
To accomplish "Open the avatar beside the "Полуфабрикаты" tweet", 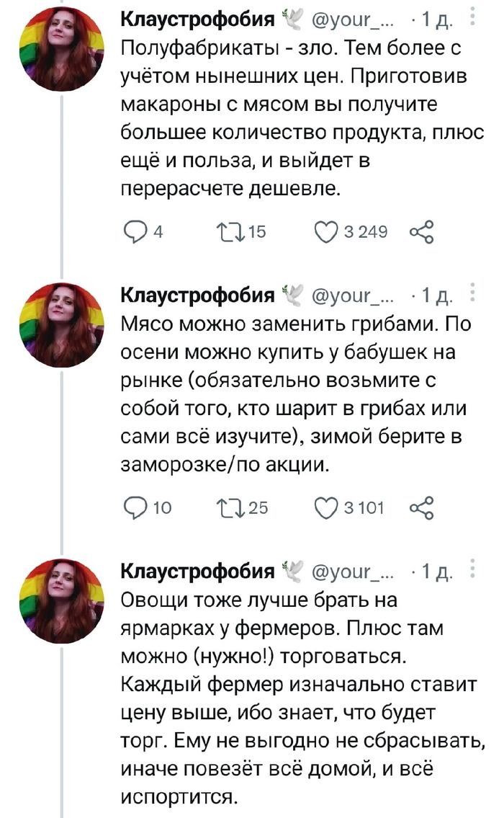I will coord(61,48).
